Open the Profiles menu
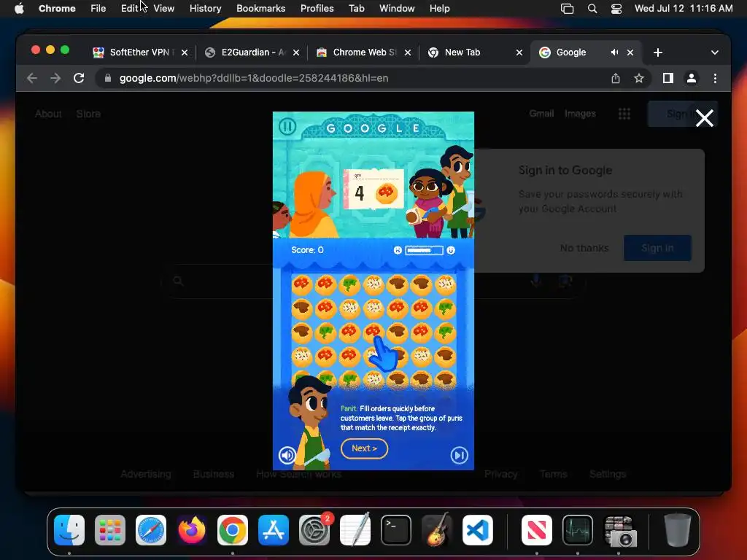Screen dimensions: 747x560 (x=317, y=9)
